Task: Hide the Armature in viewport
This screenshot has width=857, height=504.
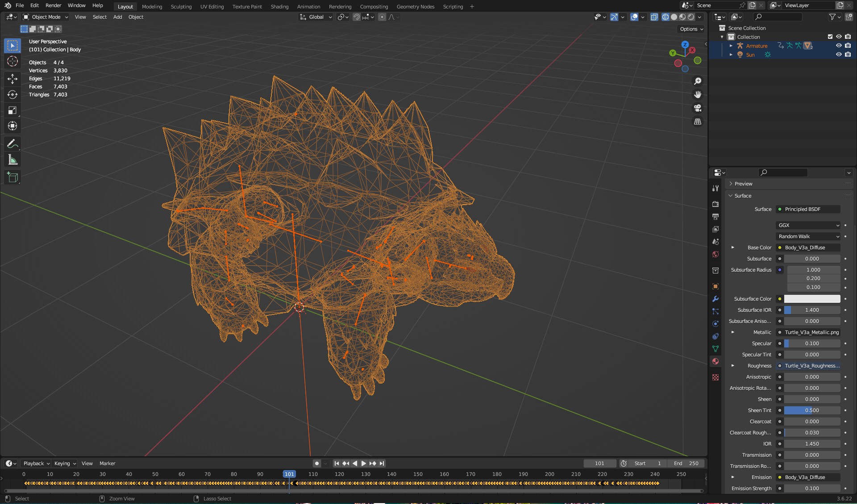Action: click(839, 45)
